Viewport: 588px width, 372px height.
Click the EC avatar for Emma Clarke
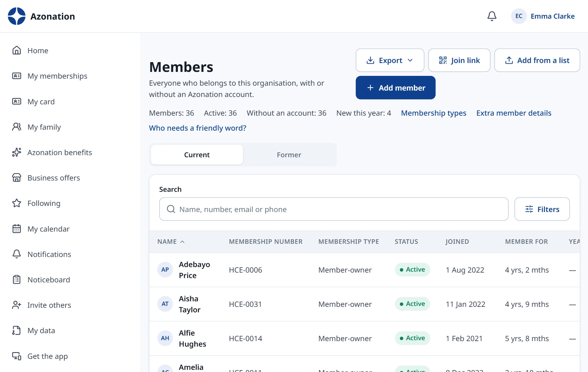[519, 16]
